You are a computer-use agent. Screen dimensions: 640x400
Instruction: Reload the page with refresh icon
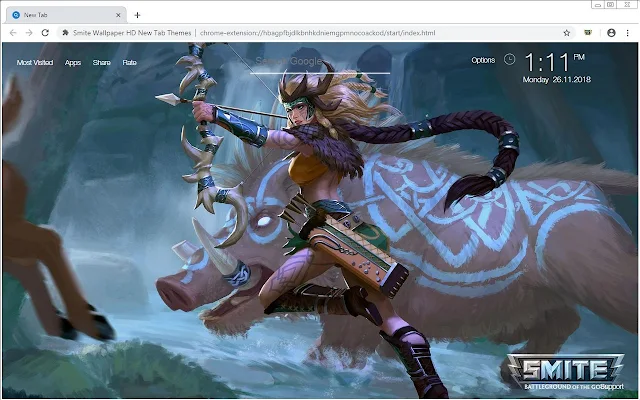click(x=45, y=33)
